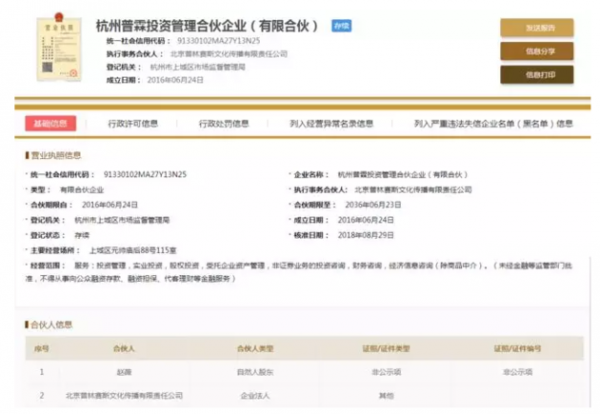This screenshot has height=414, width=600.
Task: Click the 合伙人信息 section heading
Action: point(49,324)
